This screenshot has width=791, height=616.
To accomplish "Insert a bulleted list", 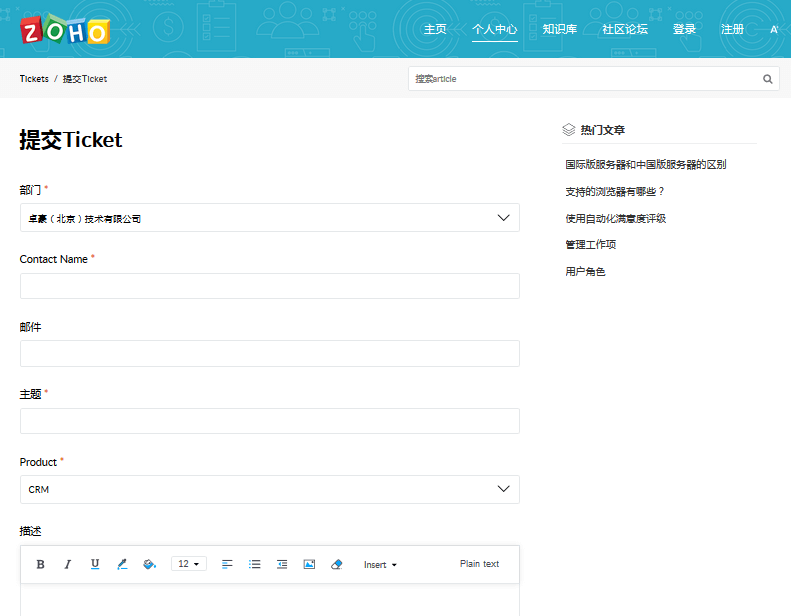I will tap(255, 564).
